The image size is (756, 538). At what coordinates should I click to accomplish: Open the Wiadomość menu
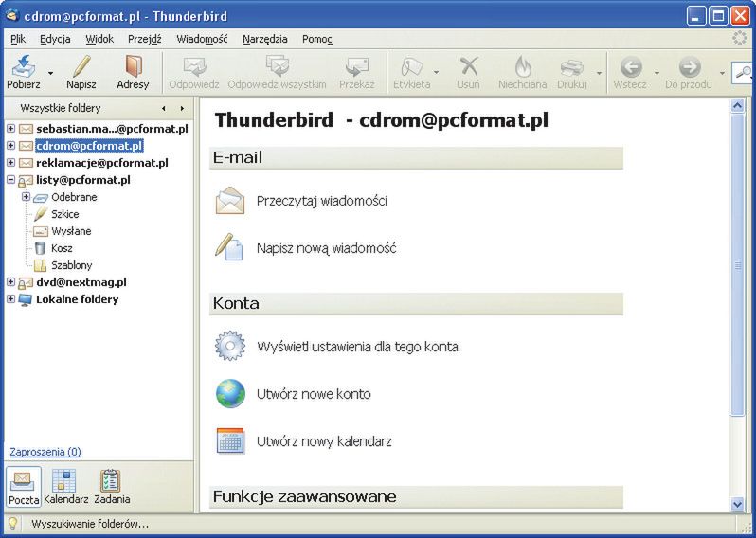point(202,39)
